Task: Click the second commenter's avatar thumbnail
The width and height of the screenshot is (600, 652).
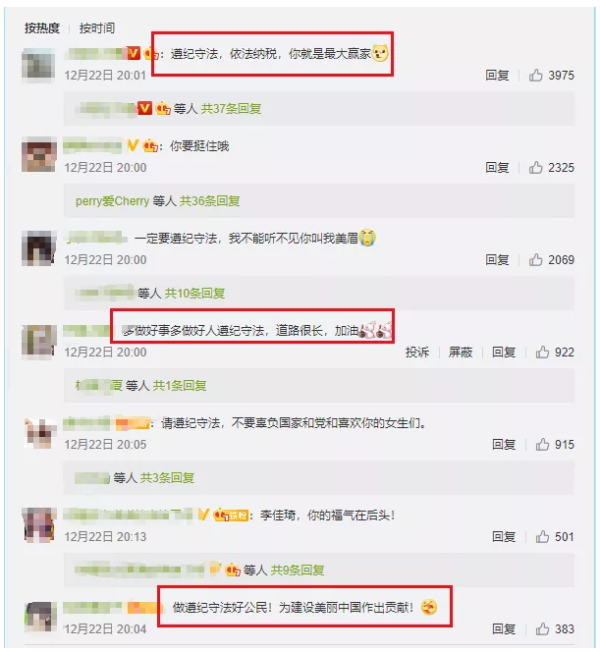Action: pyautogui.click(x=39, y=155)
